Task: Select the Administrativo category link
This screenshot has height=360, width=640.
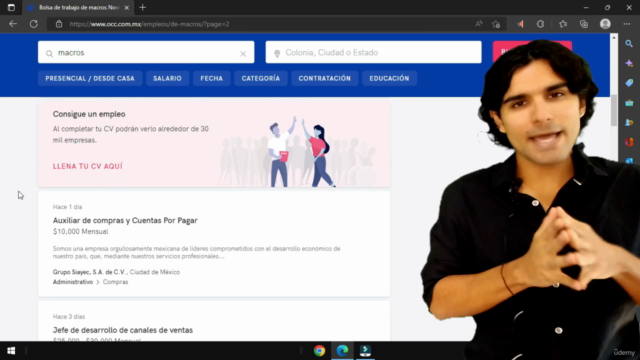Action: coord(73,282)
